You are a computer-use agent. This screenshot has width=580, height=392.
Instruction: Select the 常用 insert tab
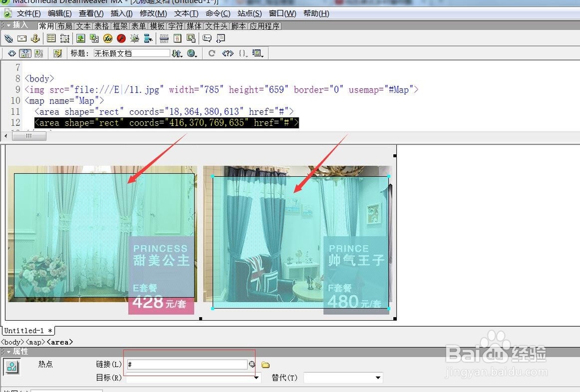coord(46,26)
